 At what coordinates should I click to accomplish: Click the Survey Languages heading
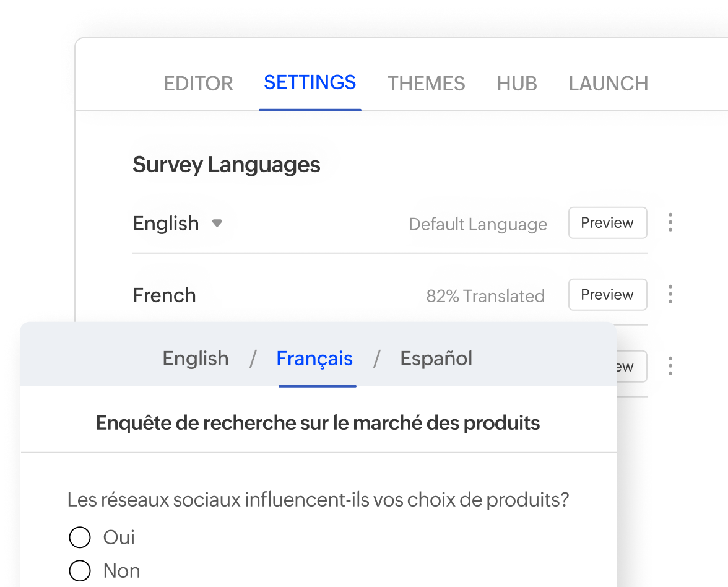click(x=227, y=164)
